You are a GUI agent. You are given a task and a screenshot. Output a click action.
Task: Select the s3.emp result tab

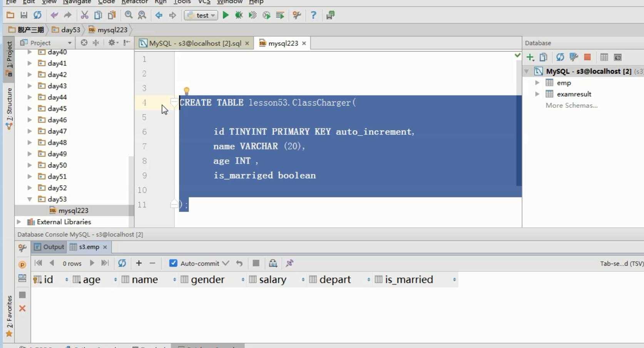click(89, 247)
